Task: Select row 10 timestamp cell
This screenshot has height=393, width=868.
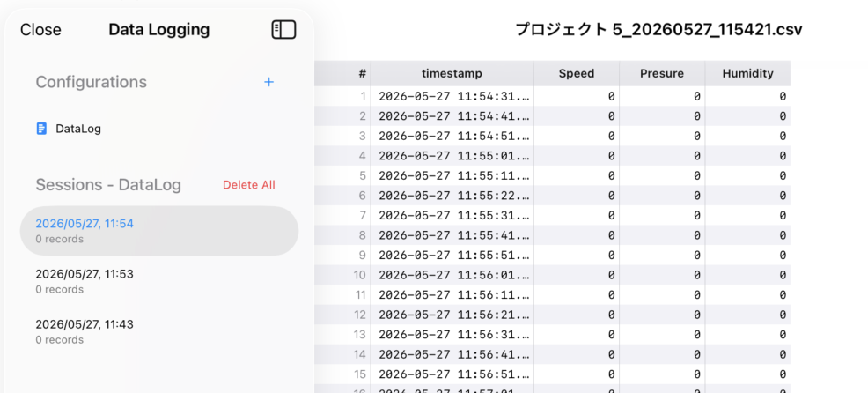Action: point(452,276)
